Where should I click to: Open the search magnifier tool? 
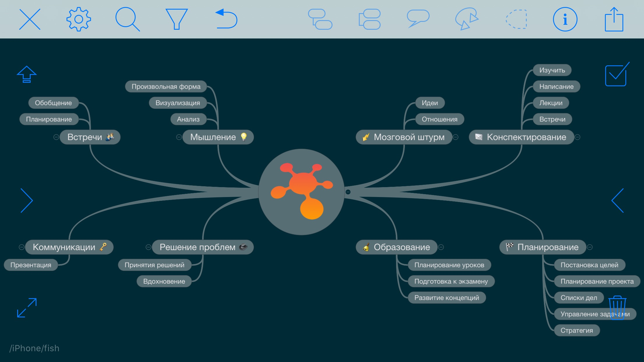pyautogui.click(x=127, y=19)
